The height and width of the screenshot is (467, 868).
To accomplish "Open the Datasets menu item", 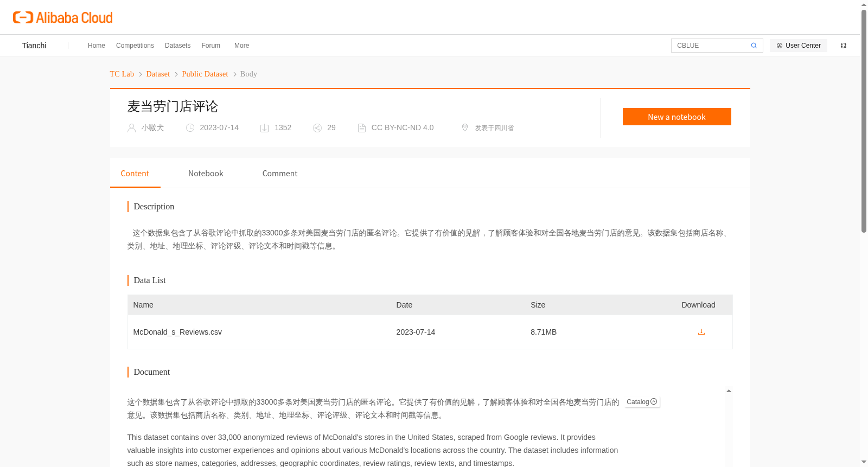I will (178, 46).
